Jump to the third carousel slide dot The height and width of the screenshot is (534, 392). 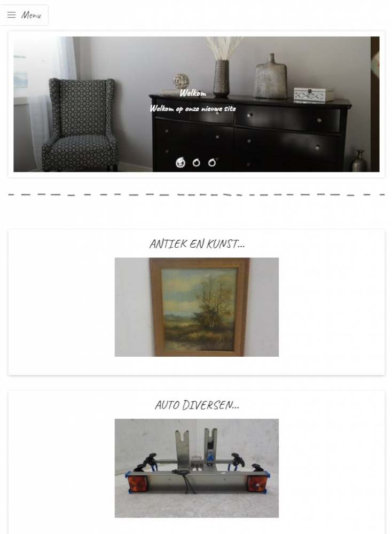[x=212, y=163]
